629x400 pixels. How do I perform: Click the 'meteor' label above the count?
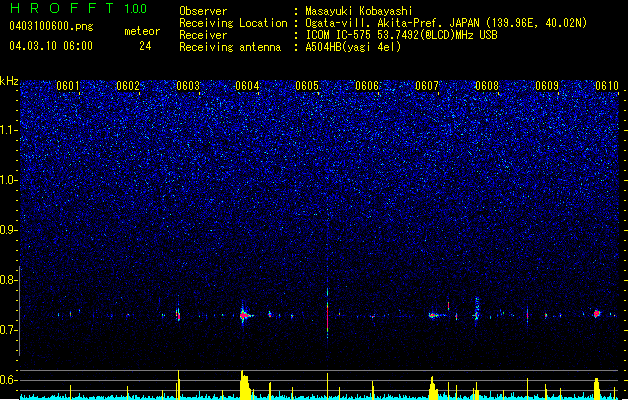(x=142, y=31)
